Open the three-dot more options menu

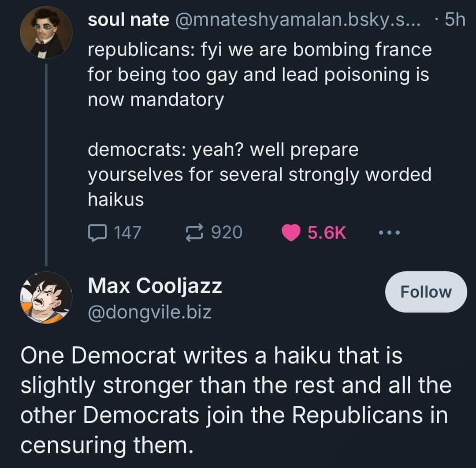[390, 233]
